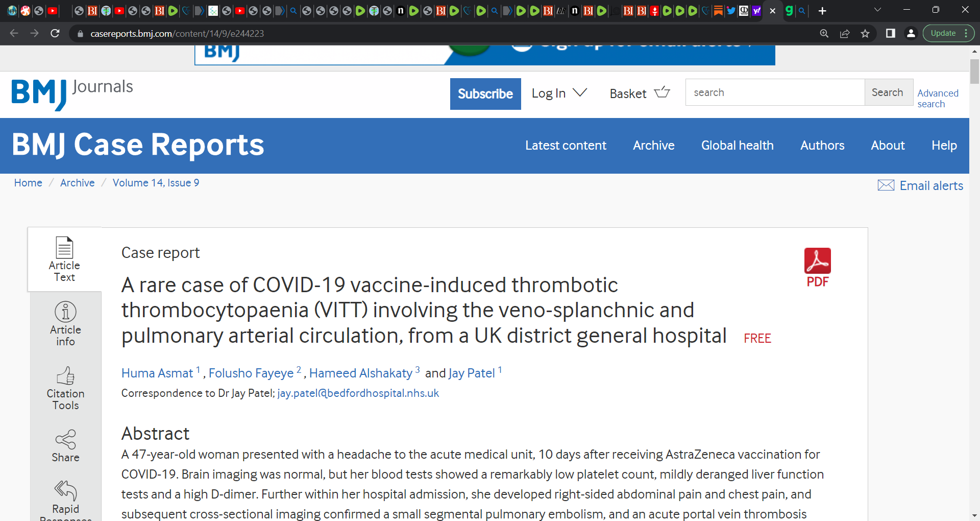This screenshot has height=521, width=980.
Task: Open Citation Tools thumbs-up icon
Action: click(65, 376)
